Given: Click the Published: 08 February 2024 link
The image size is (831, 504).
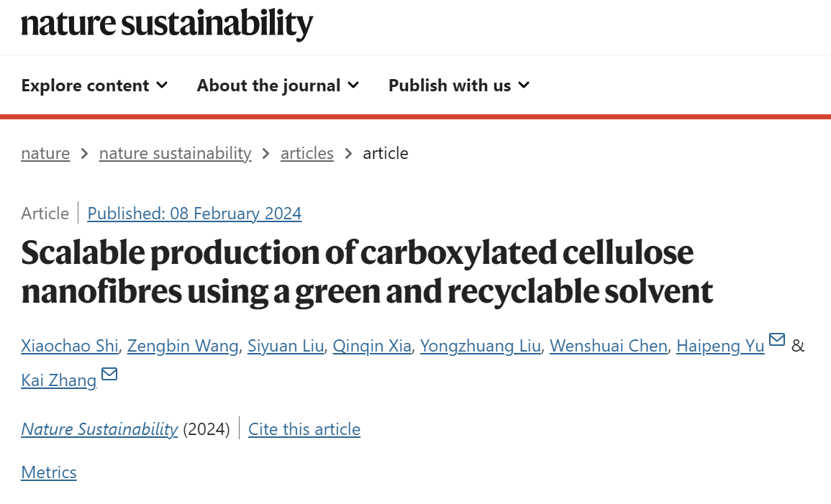Looking at the screenshot, I should tap(194, 214).
